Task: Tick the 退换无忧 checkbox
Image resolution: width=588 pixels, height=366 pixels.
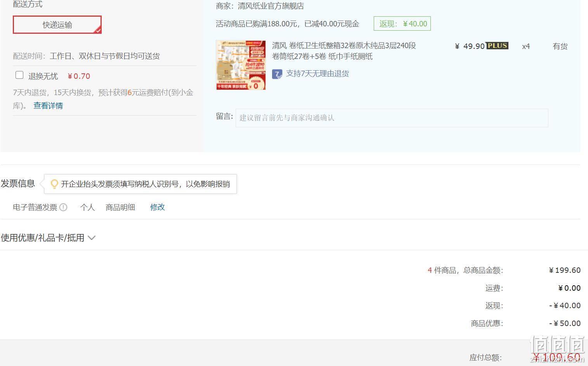Action: coord(19,75)
